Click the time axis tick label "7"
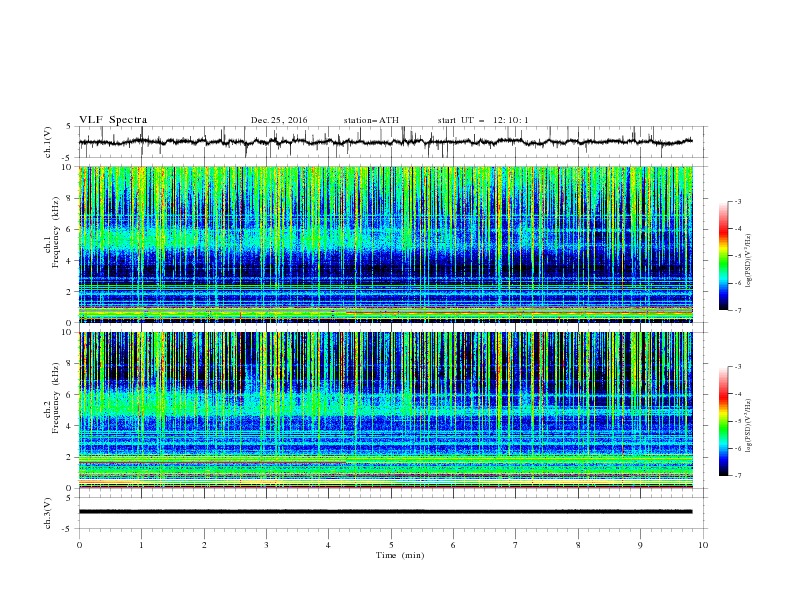792x612 pixels. click(516, 545)
